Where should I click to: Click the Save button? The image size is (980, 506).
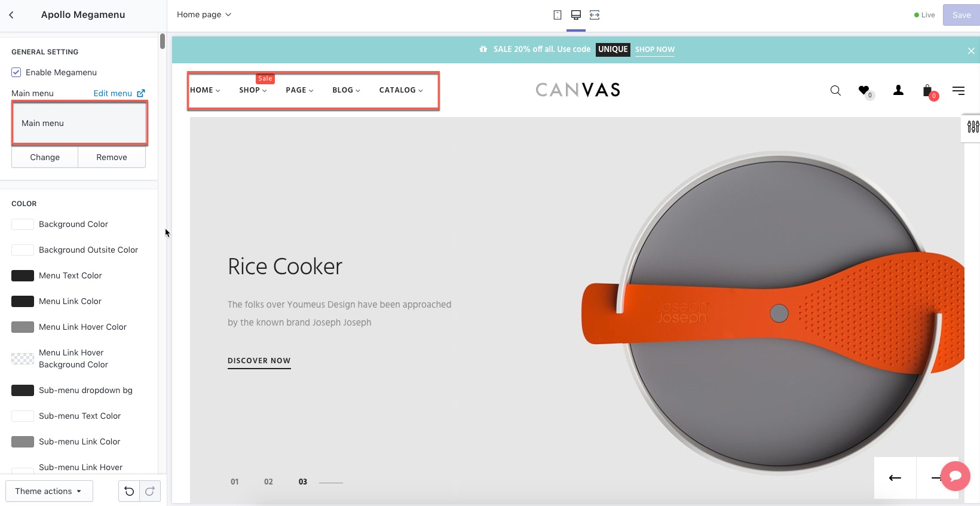point(961,15)
